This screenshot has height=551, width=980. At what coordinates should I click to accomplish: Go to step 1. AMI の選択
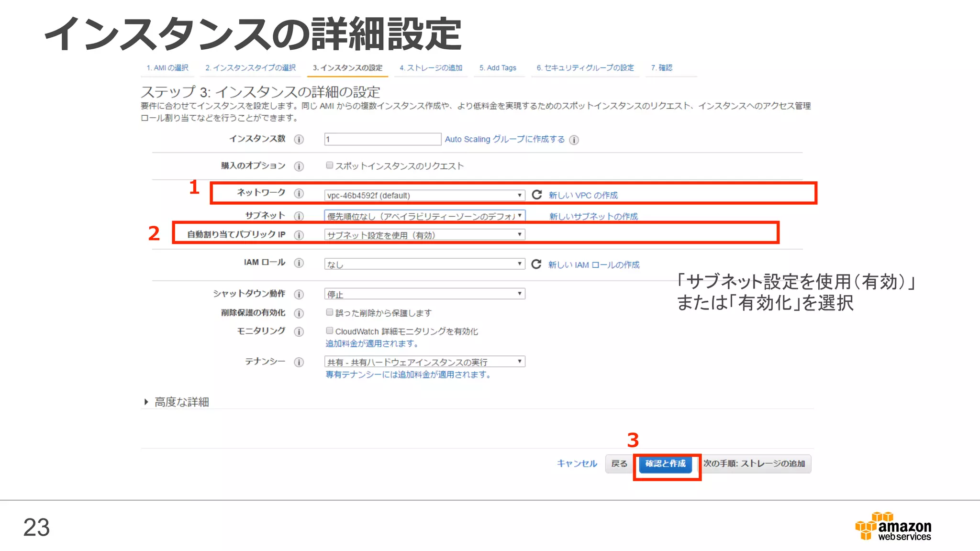pyautogui.click(x=167, y=68)
